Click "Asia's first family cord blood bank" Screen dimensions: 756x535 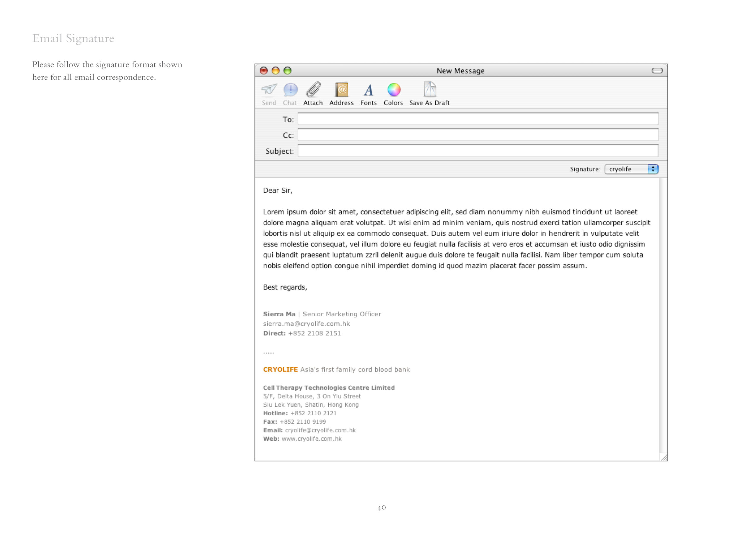[x=355, y=369]
